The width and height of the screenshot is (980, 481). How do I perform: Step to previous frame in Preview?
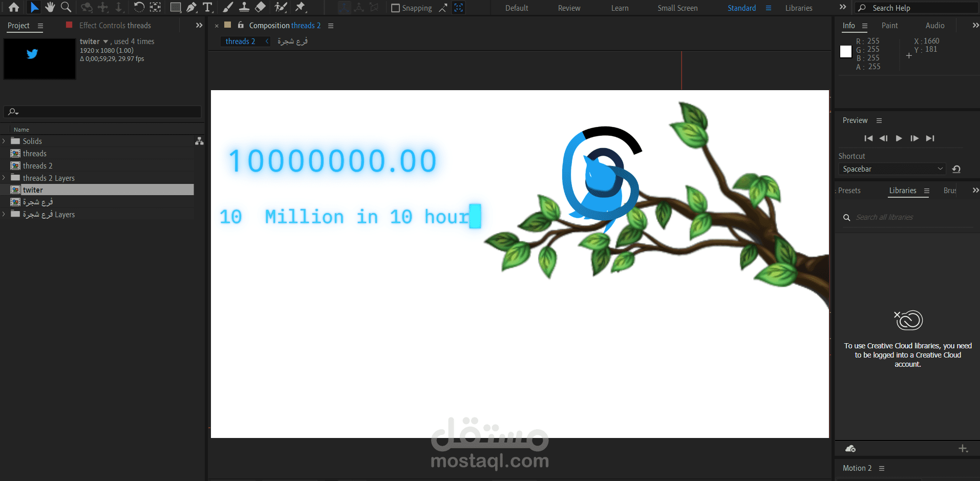[884, 138]
